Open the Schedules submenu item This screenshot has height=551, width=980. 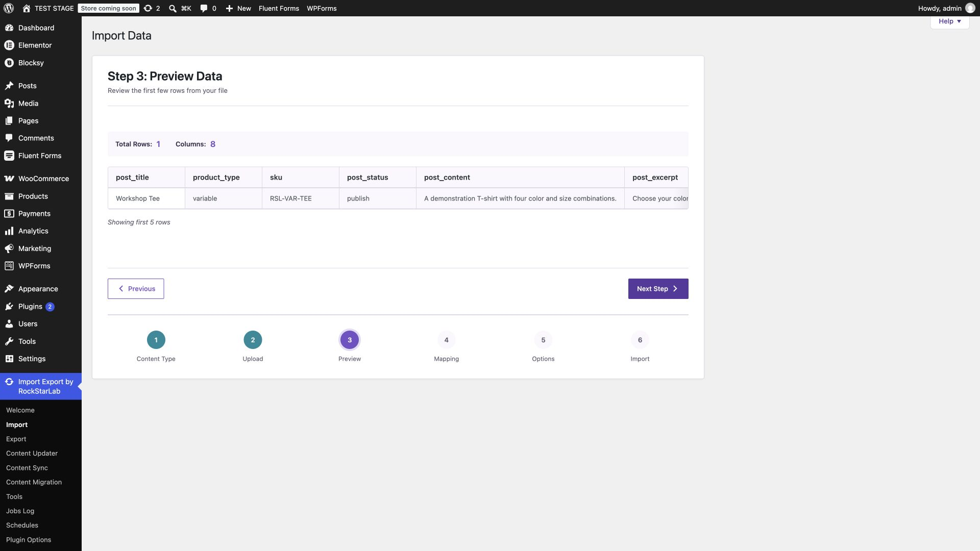(22, 525)
